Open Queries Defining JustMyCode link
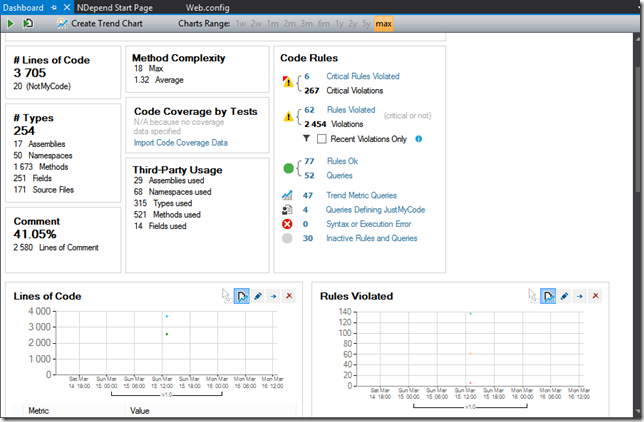This screenshot has width=644, height=422. tap(375, 210)
